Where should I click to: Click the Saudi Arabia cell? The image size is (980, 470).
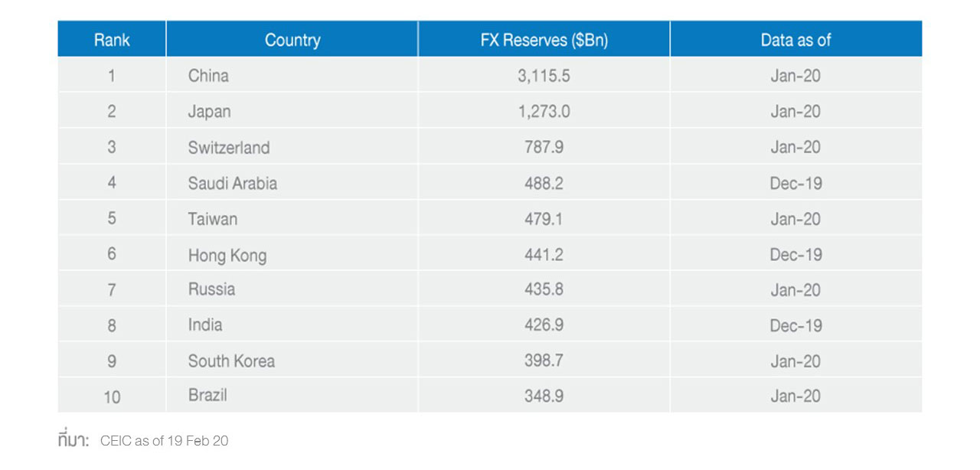[x=233, y=183]
